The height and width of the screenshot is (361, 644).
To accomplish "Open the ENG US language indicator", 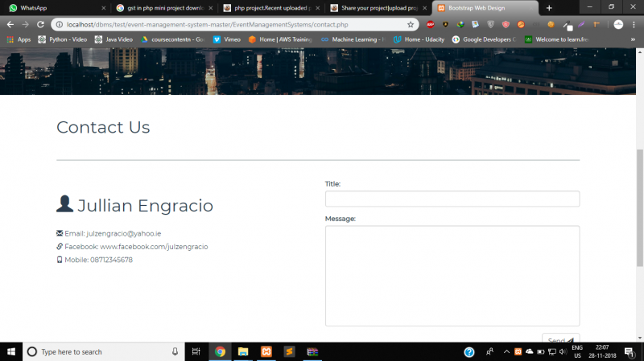I will [x=577, y=351].
